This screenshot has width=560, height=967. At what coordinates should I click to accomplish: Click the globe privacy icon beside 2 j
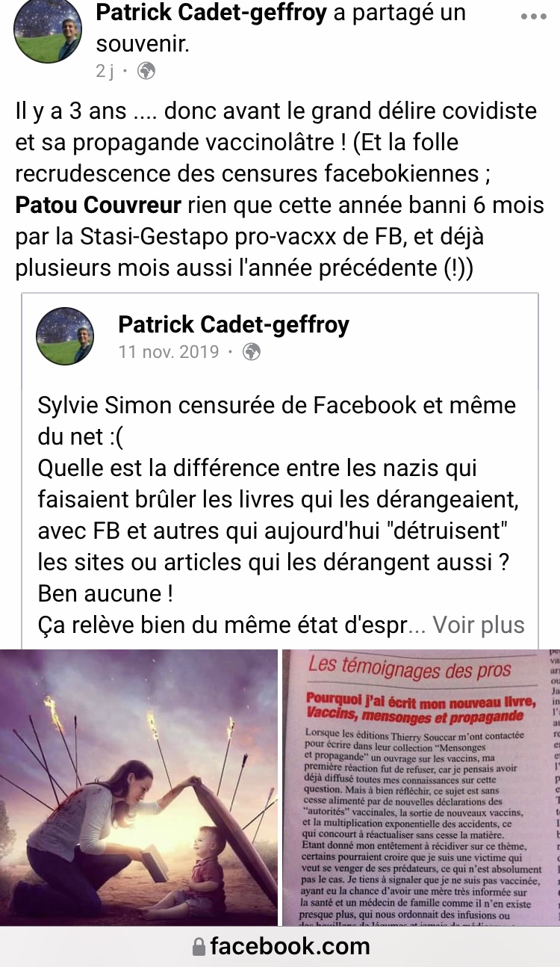(147, 71)
